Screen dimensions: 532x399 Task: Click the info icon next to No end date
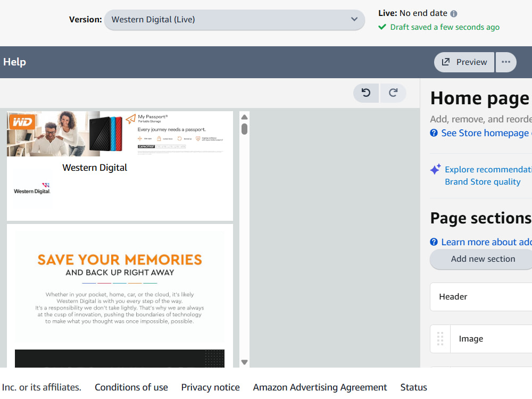coord(454,14)
